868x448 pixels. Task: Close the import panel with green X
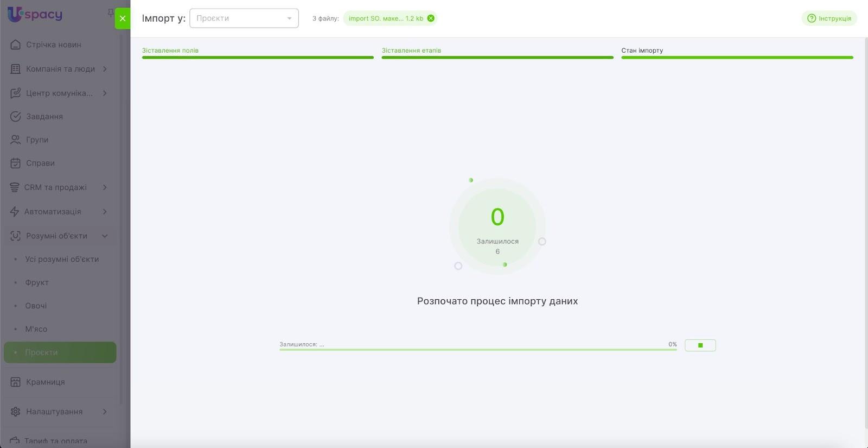[x=123, y=18]
